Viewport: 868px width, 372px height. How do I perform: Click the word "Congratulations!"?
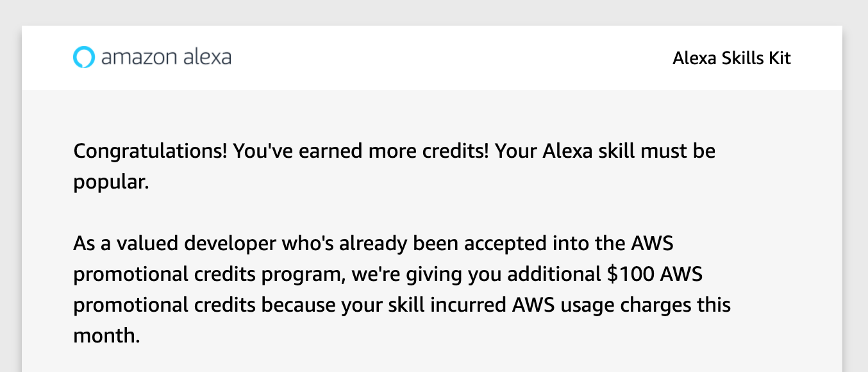click(150, 151)
